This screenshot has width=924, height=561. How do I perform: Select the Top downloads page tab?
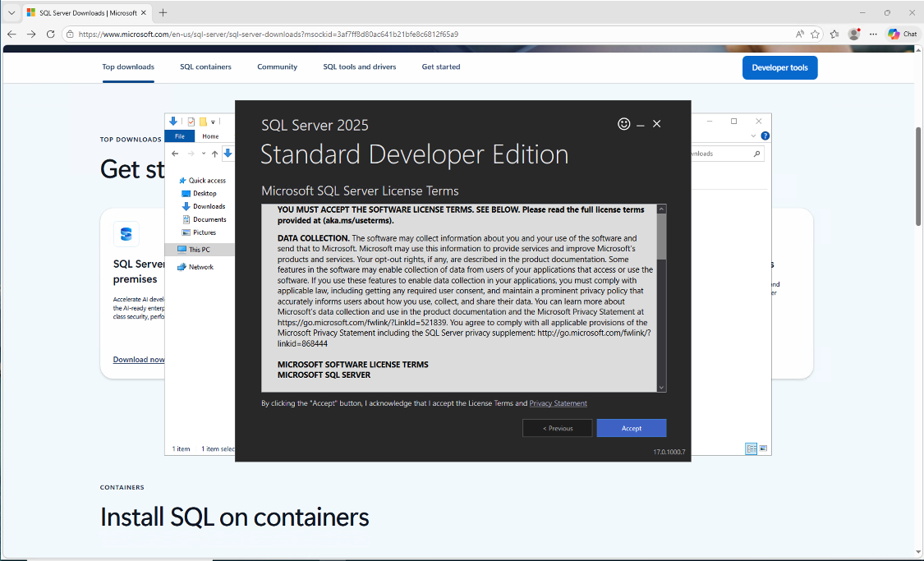pos(128,67)
